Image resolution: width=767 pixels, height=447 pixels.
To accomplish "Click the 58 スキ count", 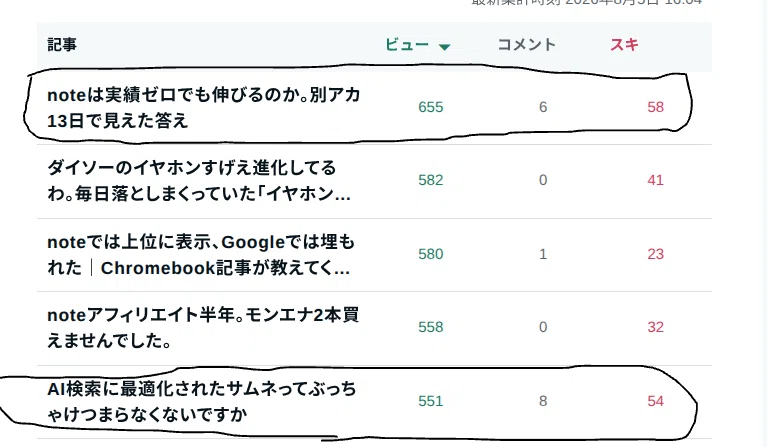I will point(655,107).
